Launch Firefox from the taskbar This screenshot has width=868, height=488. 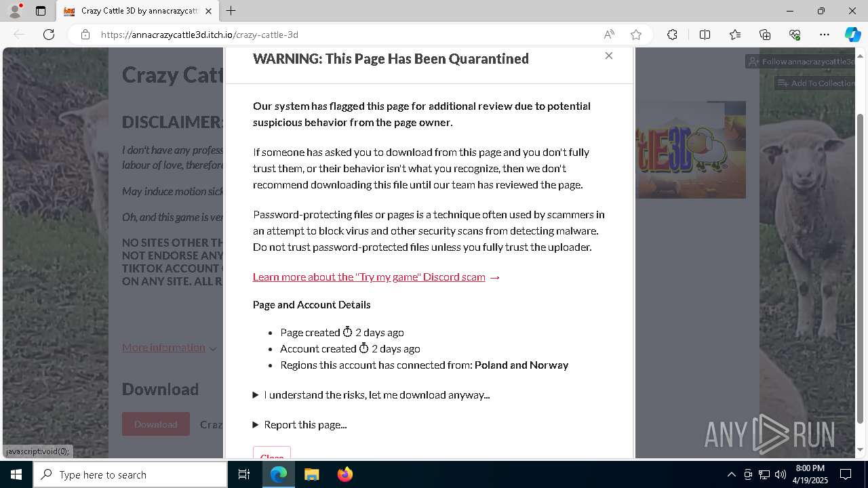pyautogui.click(x=344, y=474)
